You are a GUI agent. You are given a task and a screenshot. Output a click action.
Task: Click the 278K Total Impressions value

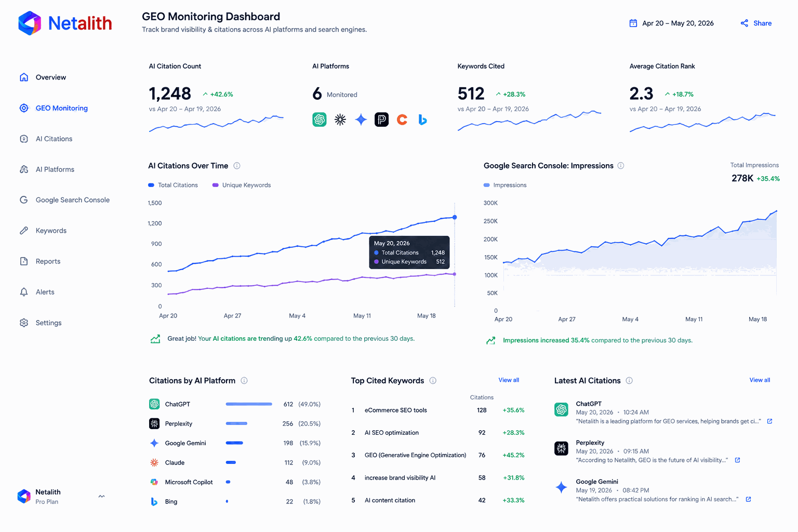(x=742, y=178)
